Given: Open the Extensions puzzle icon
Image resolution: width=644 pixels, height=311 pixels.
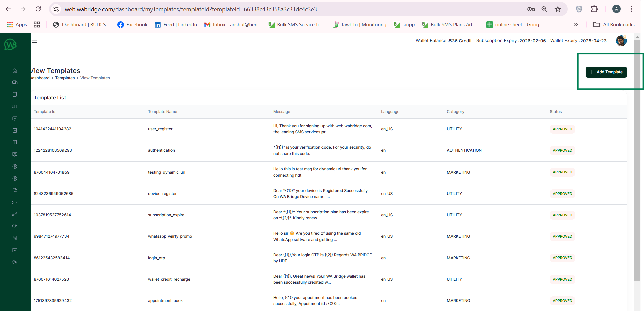Looking at the screenshot, I should point(594,9).
